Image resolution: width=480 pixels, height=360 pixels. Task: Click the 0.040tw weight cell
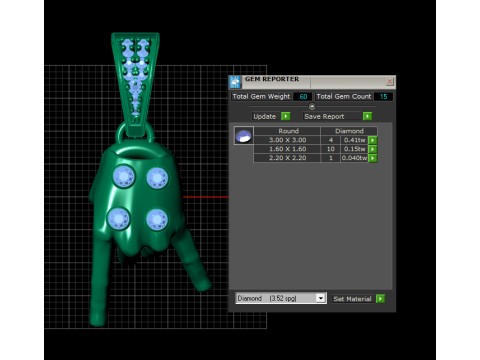point(355,158)
